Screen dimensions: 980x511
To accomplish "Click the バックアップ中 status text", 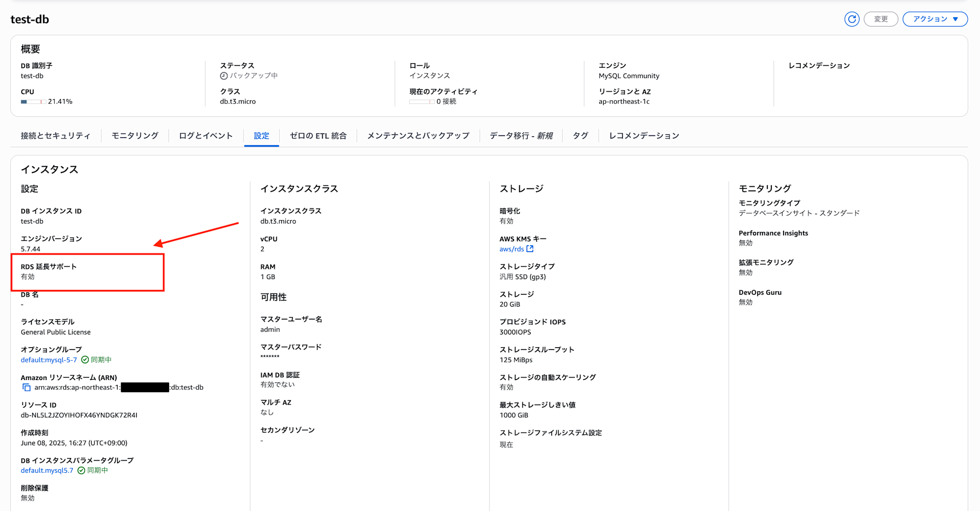I will click(x=254, y=76).
